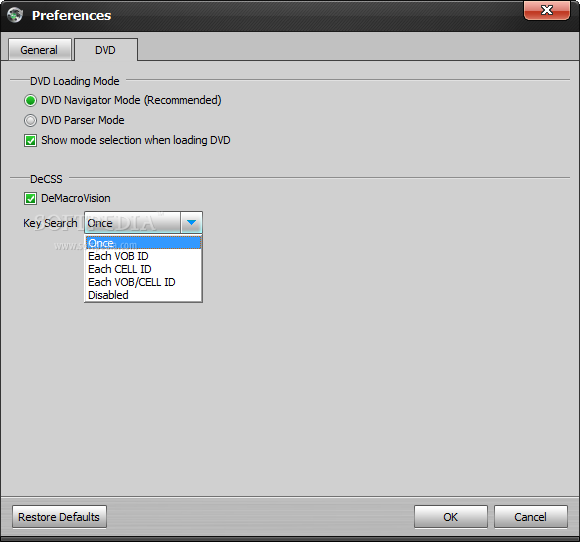Choose Each CELL ID option
The width and height of the screenshot is (580, 542).
[143, 269]
